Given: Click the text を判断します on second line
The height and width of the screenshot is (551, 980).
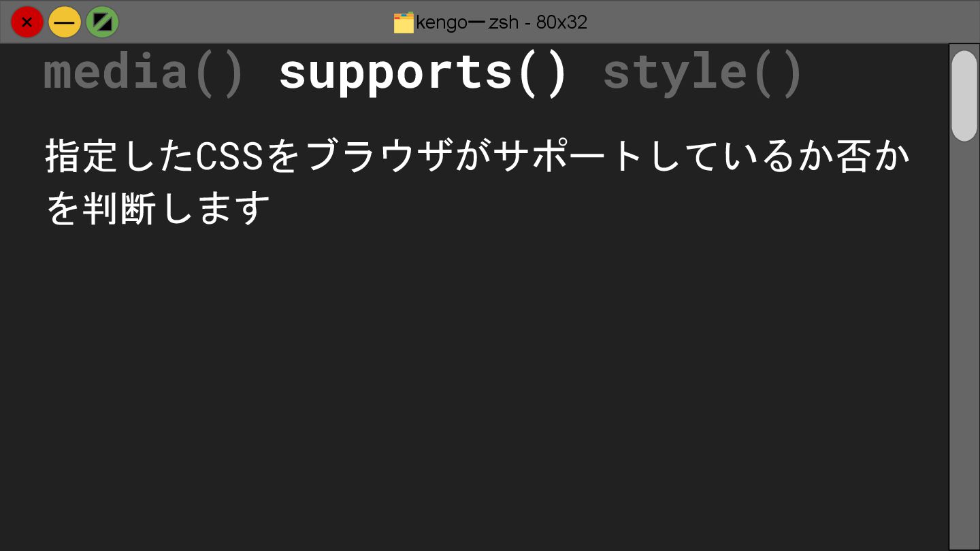Looking at the screenshot, I should (158, 209).
